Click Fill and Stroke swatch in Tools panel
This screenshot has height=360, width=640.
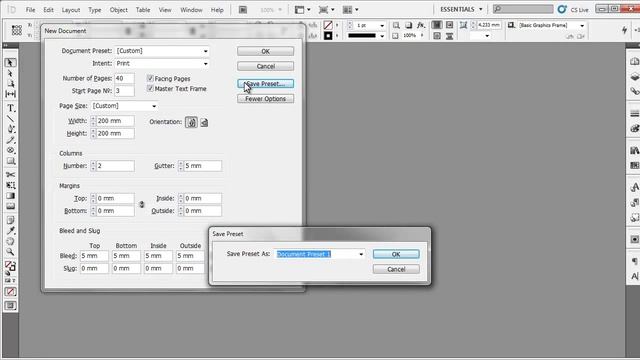[11, 267]
